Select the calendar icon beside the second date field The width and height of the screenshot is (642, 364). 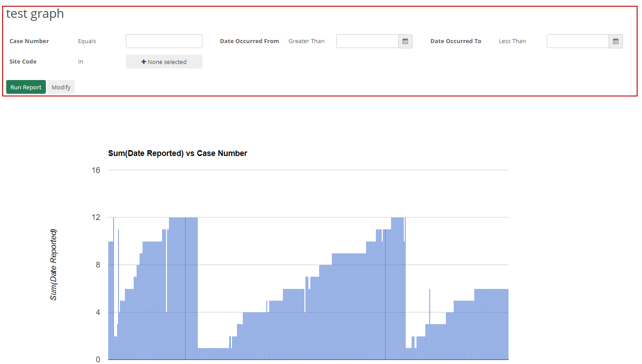(615, 41)
